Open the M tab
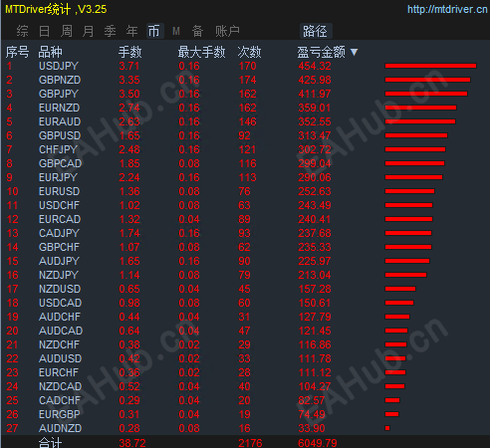490x448 pixels. click(176, 31)
